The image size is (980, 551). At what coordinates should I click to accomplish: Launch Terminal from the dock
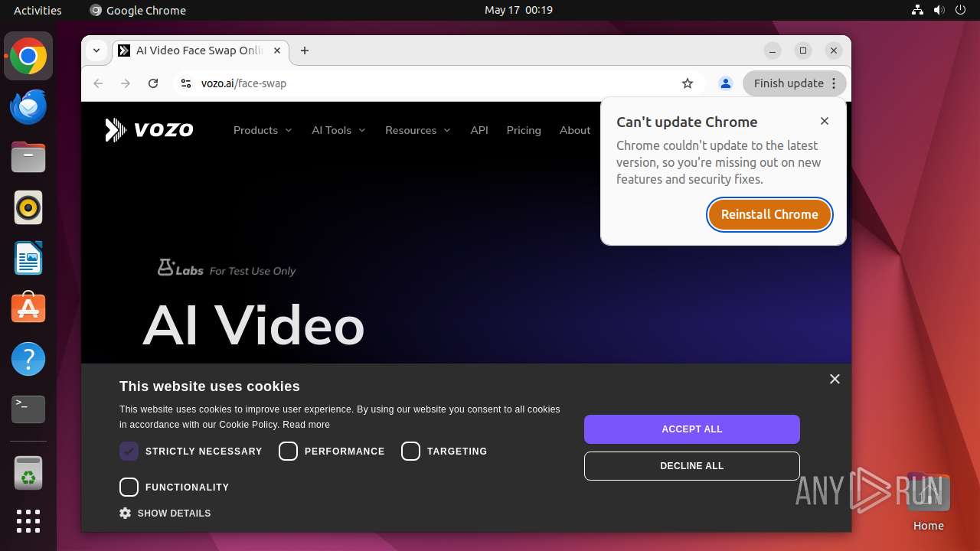(x=28, y=409)
